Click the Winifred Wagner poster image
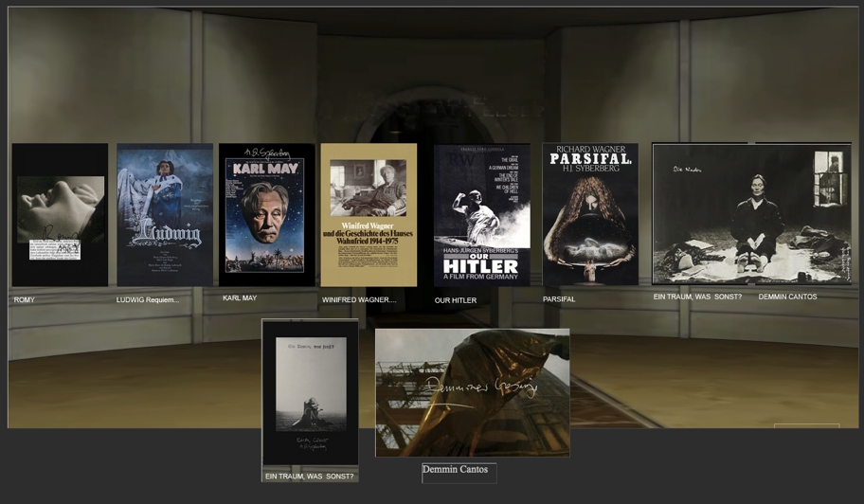864x504 pixels. [x=369, y=215]
